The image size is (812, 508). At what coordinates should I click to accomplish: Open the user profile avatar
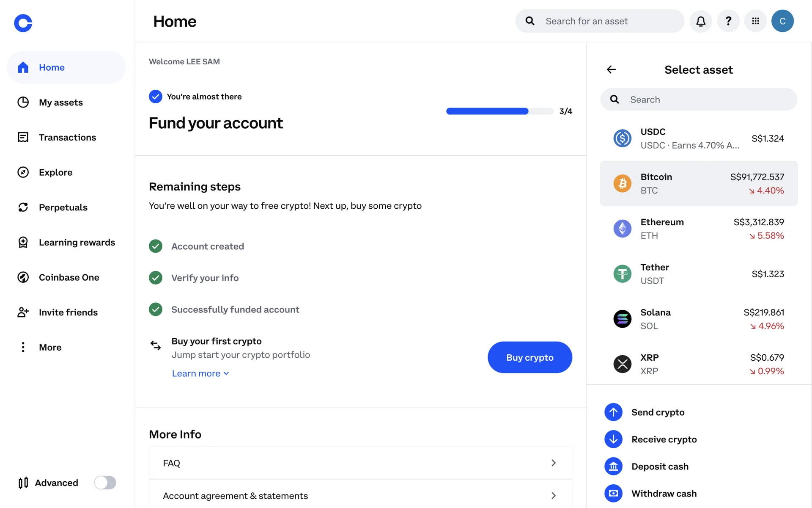(x=782, y=21)
